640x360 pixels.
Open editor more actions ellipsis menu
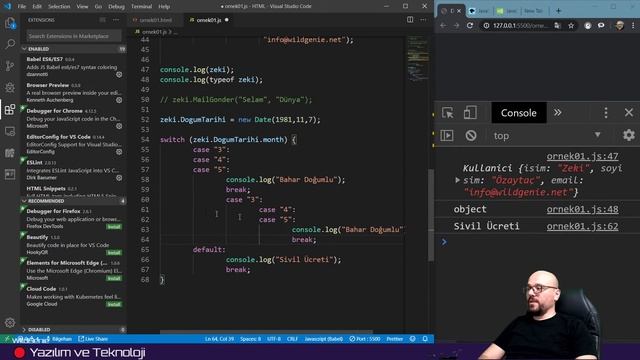click(x=423, y=20)
